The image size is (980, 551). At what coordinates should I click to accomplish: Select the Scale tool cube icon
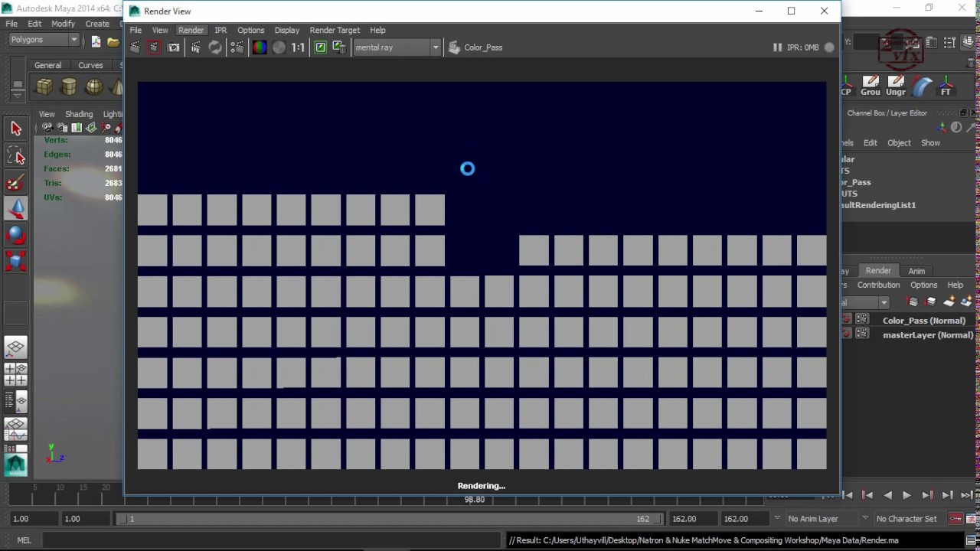click(x=15, y=262)
